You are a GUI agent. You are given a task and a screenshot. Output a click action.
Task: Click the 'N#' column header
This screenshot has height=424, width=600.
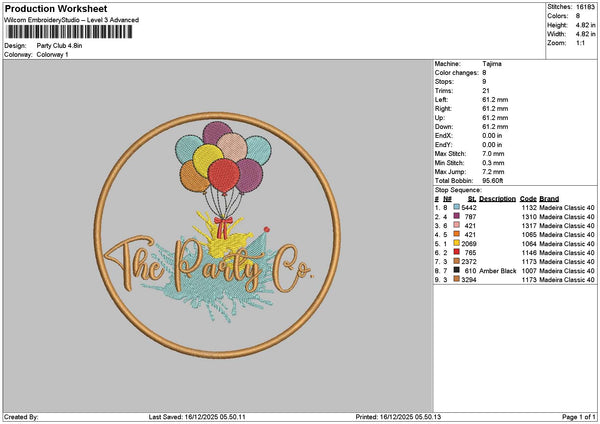click(x=447, y=199)
